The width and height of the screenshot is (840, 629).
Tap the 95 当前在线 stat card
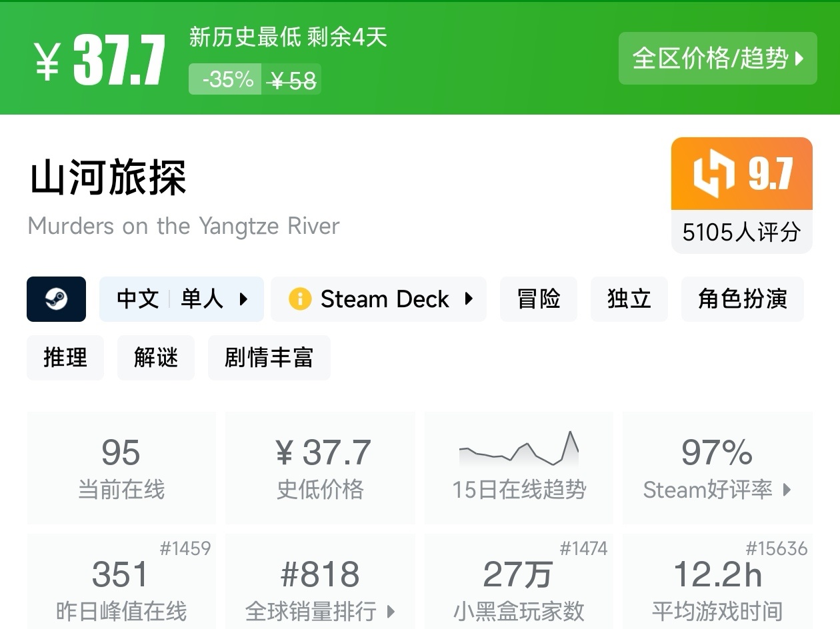coord(121,468)
